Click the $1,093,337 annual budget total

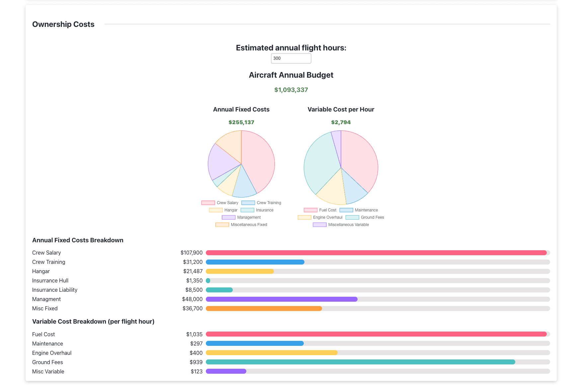coord(291,90)
